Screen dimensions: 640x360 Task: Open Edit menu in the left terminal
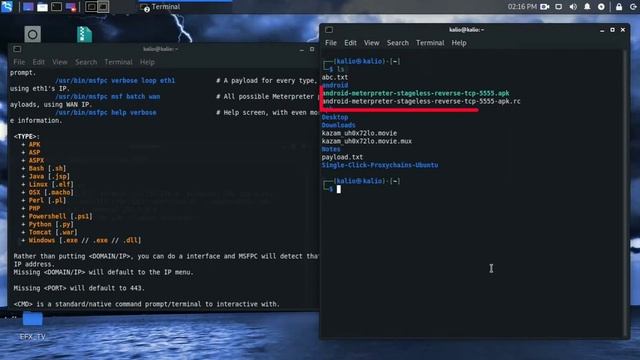click(x=38, y=62)
